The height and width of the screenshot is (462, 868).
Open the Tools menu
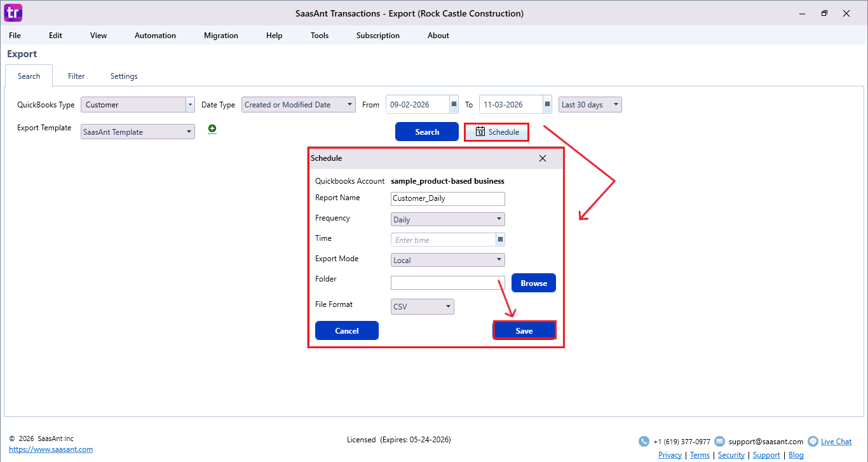tap(320, 36)
